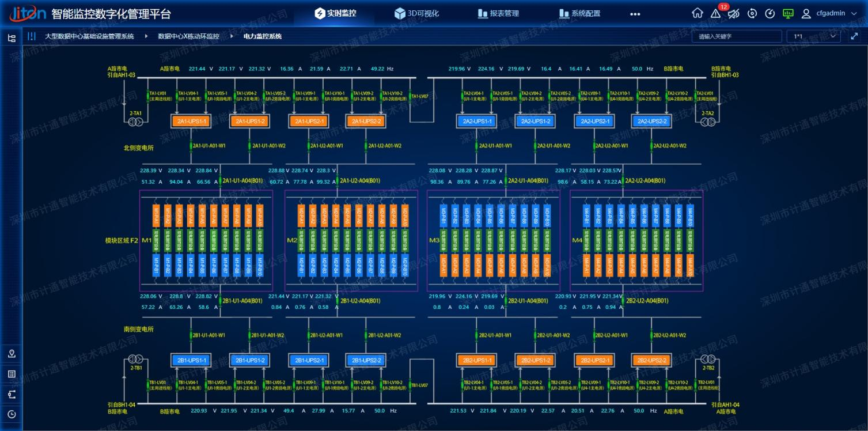Toggle the muted alarm sound icon
Screen dimensions: 868x431
point(734,13)
